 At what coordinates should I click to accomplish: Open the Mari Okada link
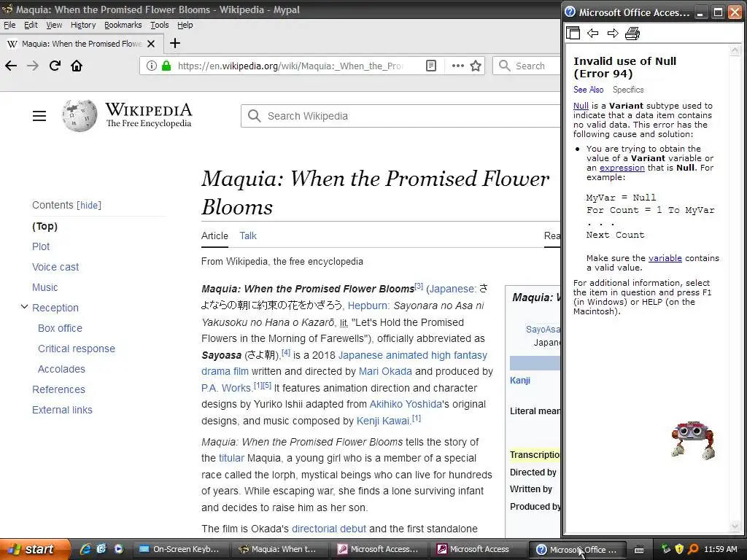pyautogui.click(x=385, y=371)
